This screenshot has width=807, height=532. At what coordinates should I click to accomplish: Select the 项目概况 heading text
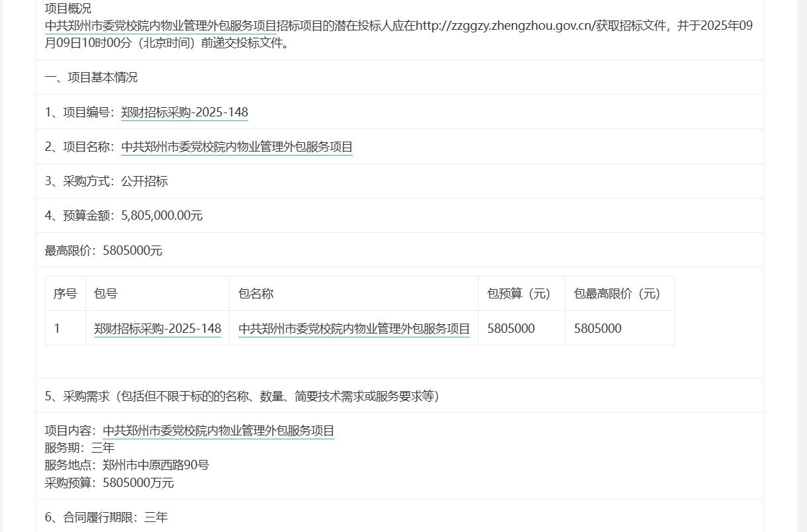coord(68,9)
